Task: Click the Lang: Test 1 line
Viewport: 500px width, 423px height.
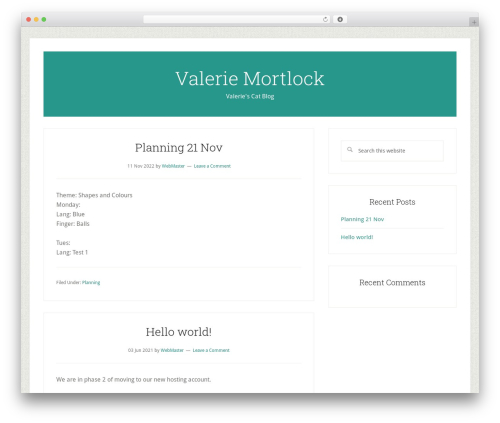Action: 72,252
